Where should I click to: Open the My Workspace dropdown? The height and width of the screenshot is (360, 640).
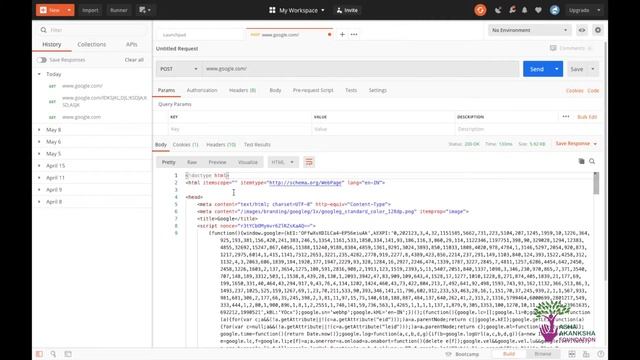297,10
